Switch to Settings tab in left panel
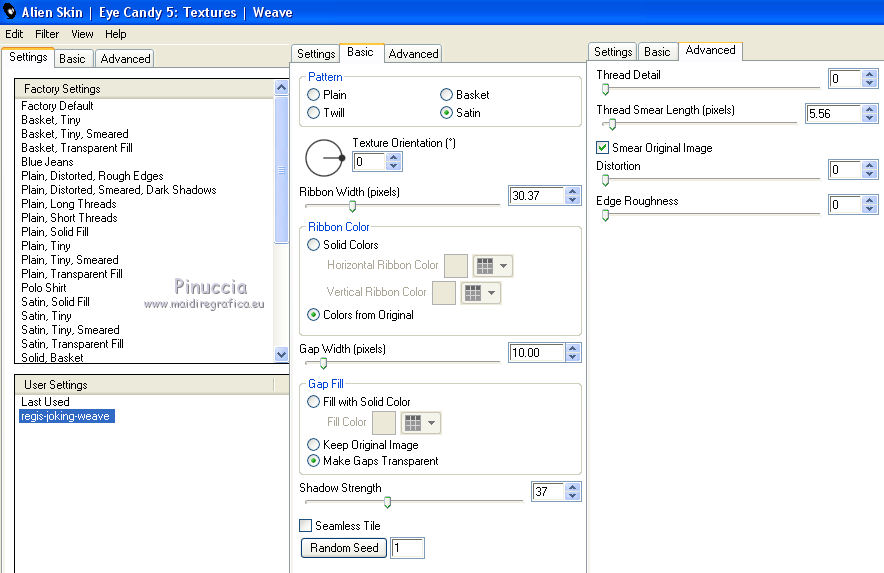The width and height of the screenshot is (884, 573). pyautogui.click(x=28, y=57)
